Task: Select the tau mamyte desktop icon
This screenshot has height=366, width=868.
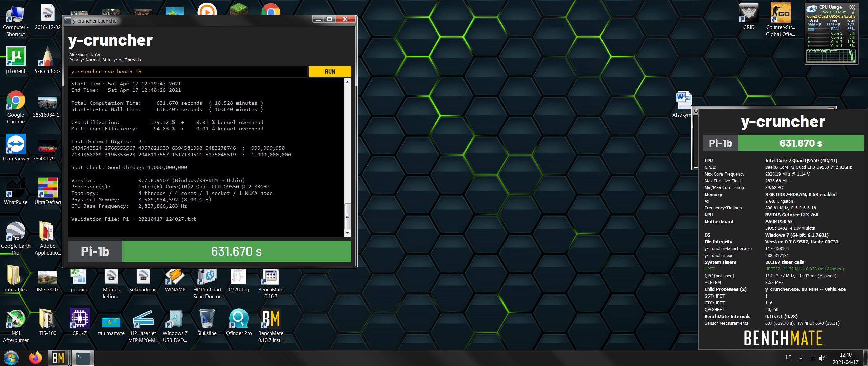Action: (x=111, y=326)
